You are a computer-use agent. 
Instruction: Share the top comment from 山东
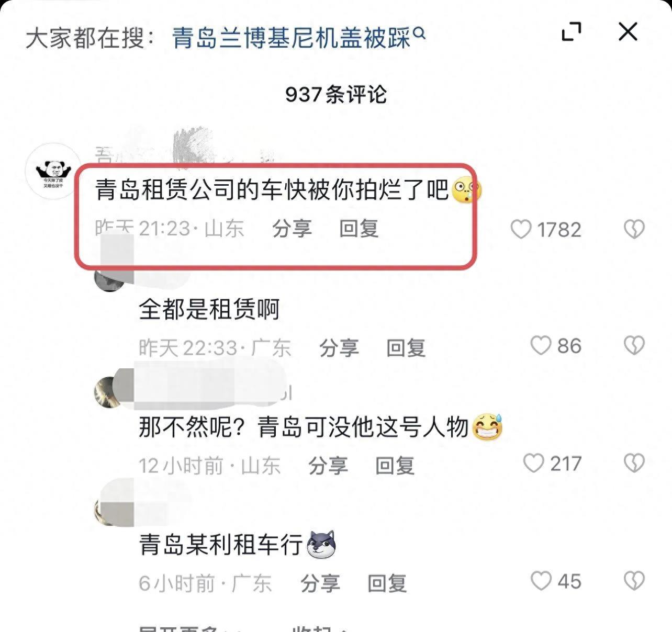point(292,229)
